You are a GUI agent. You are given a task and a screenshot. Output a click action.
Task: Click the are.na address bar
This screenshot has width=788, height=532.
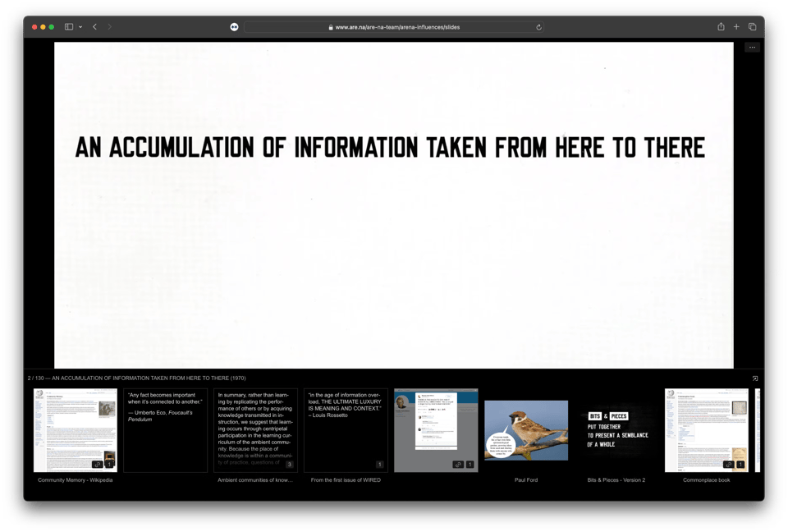pyautogui.click(x=394, y=27)
